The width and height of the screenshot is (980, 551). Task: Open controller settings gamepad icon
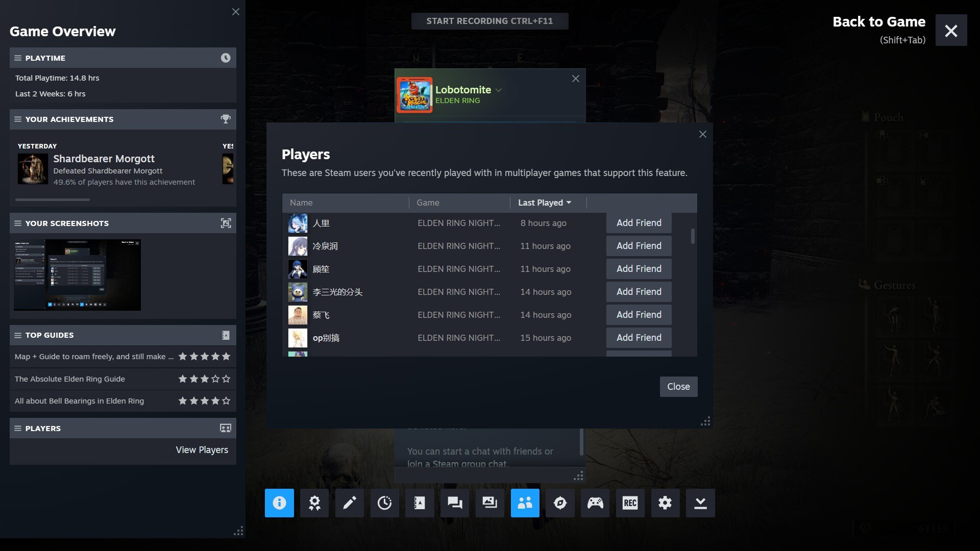click(595, 503)
